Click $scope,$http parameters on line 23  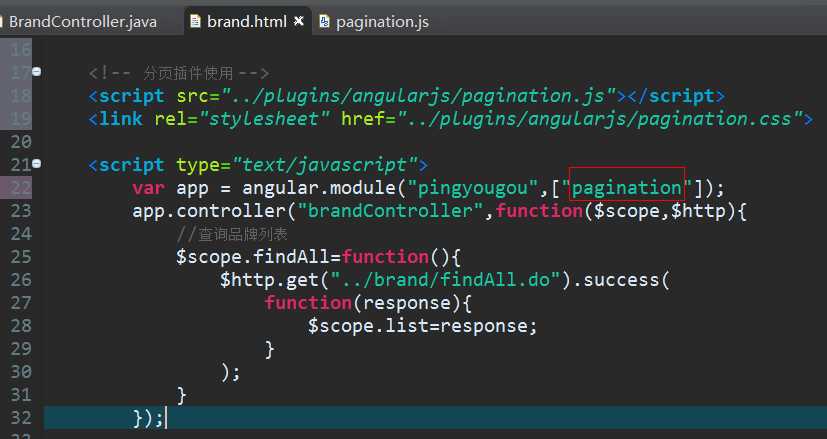660,211
